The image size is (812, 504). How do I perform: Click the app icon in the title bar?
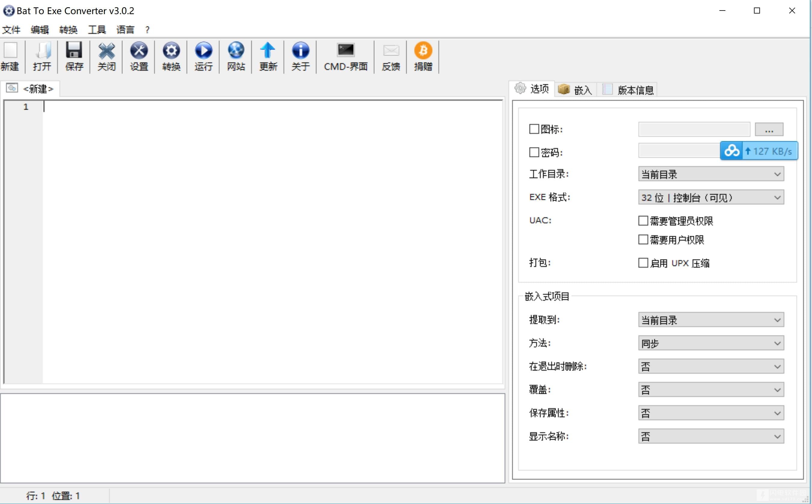click(9, 11)
